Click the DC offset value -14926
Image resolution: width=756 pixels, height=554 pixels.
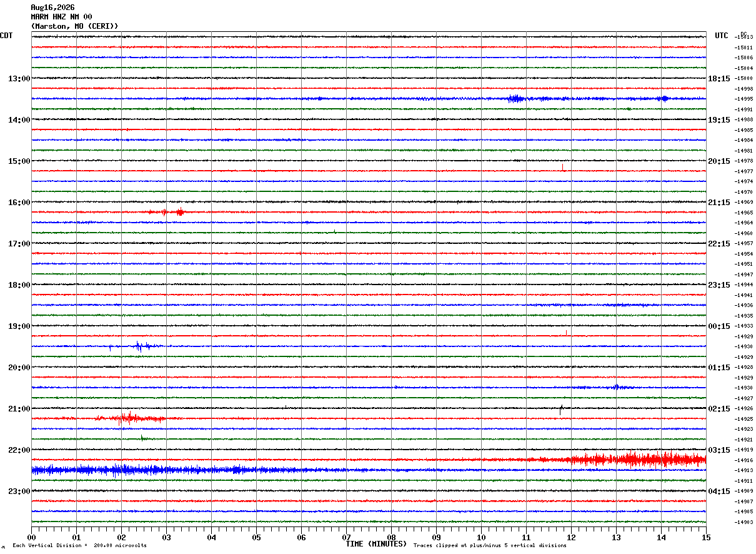(744, 409)
